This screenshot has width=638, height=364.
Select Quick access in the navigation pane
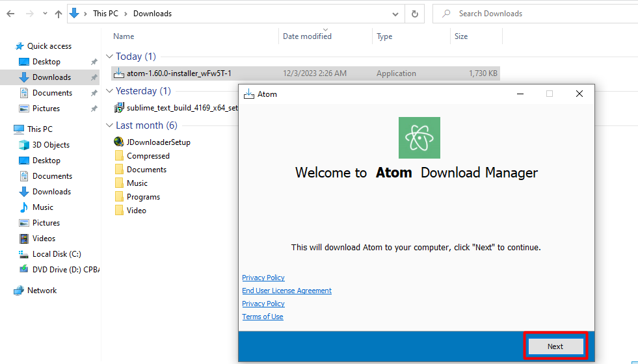49,46
